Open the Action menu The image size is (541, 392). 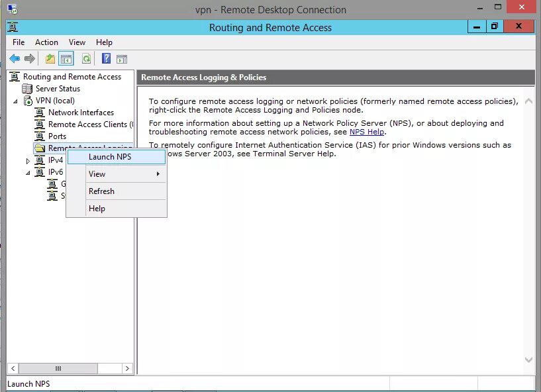coord(46,42)
